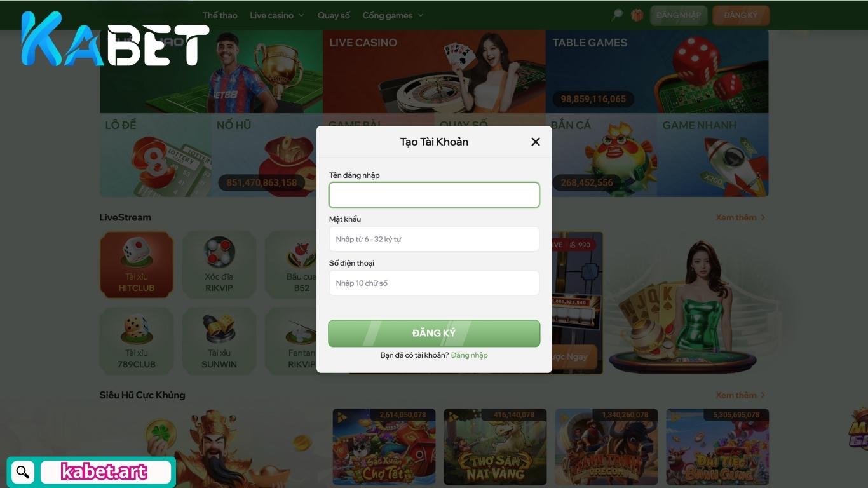The width and height of the screenshot is (868, 488).
Task: Expand the Live casino dropdown menu
Action: [277, 15]
